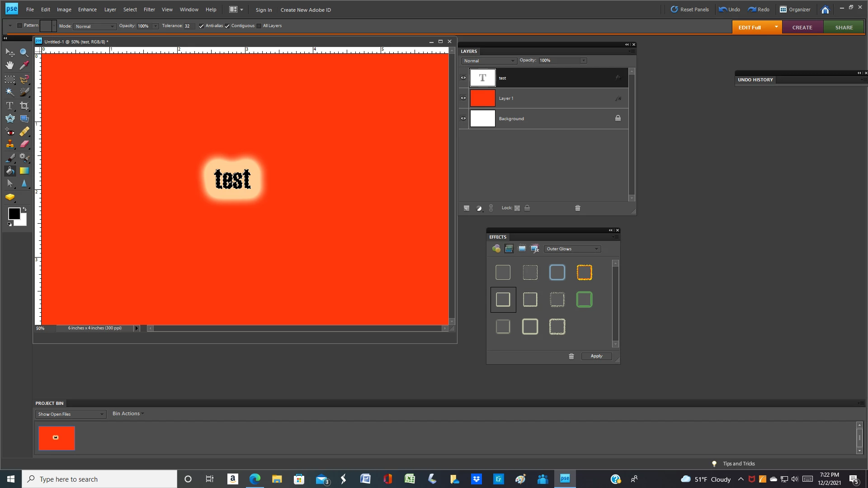This screenshot has width=868, height=488.
Task: Select the Magic Wand tool
Action: 9,92
